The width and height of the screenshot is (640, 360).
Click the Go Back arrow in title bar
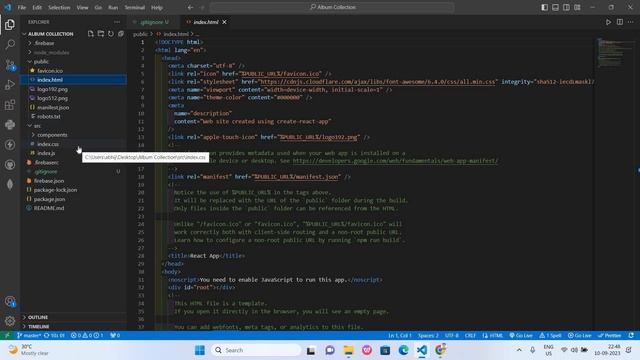[191, 7]
